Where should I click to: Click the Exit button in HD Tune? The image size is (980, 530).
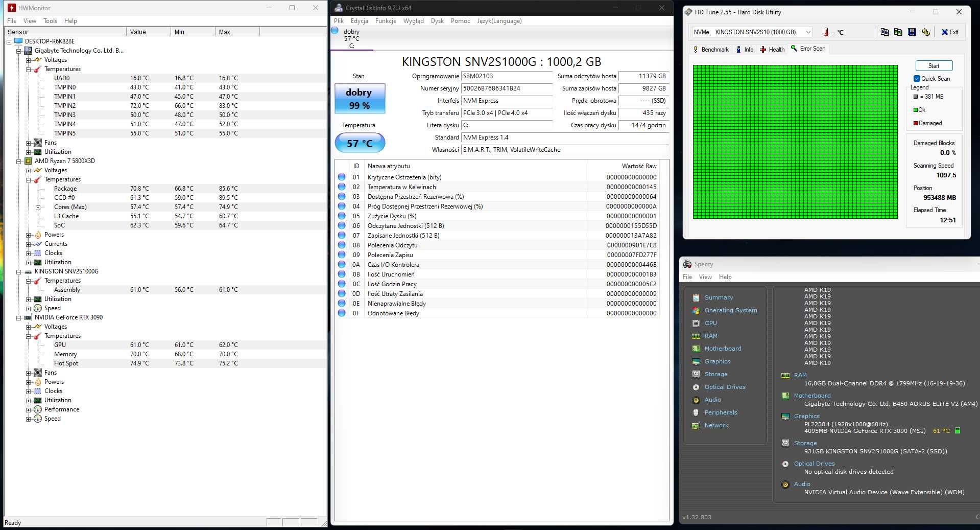point(950,32)
